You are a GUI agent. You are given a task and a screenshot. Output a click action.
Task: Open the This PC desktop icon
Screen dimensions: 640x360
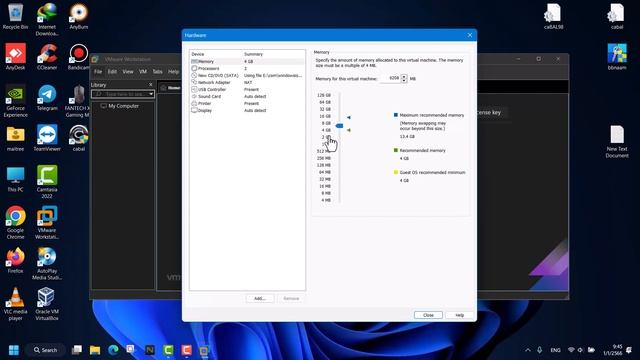(x=15, y=179)
